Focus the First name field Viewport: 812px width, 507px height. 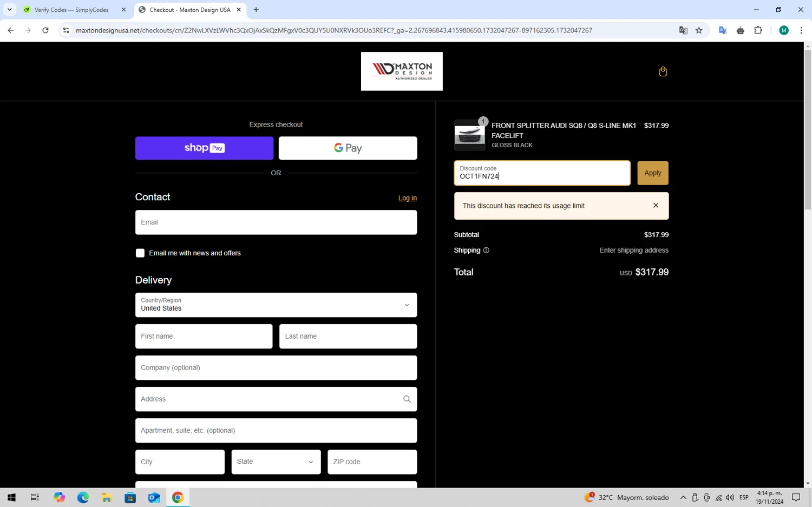pos(204,337)
